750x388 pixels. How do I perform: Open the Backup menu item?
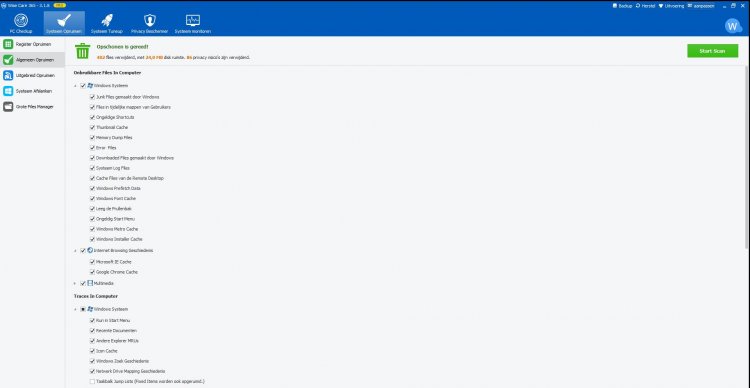coord(622,6)
